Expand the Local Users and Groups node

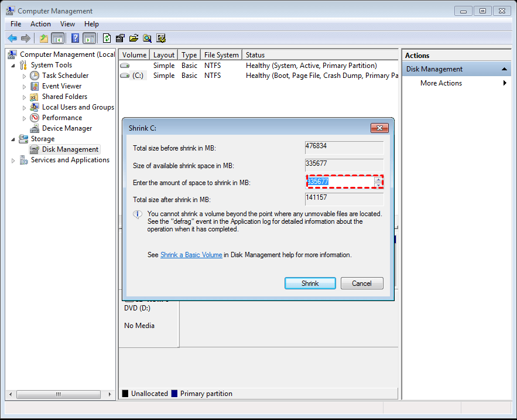24,108
